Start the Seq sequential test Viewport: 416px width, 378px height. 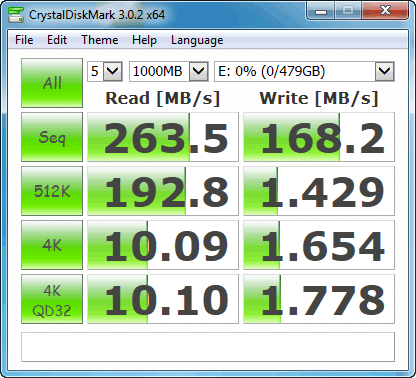(52, 137)
